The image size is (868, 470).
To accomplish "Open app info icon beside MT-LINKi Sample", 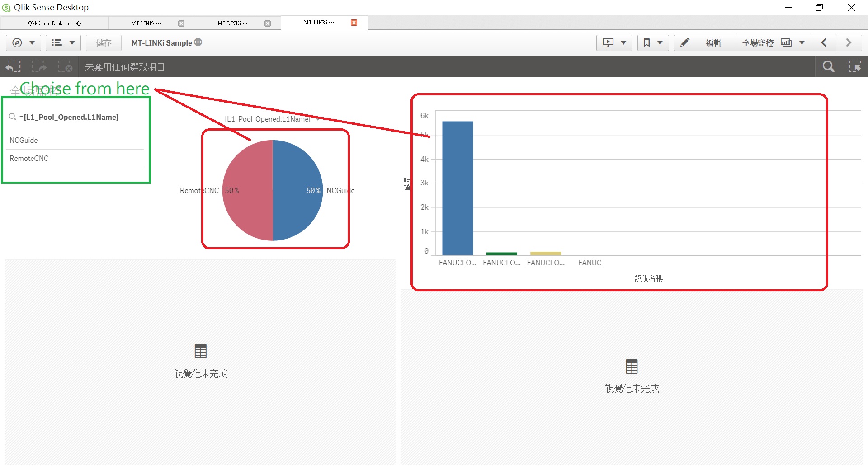I will [198, 42].
